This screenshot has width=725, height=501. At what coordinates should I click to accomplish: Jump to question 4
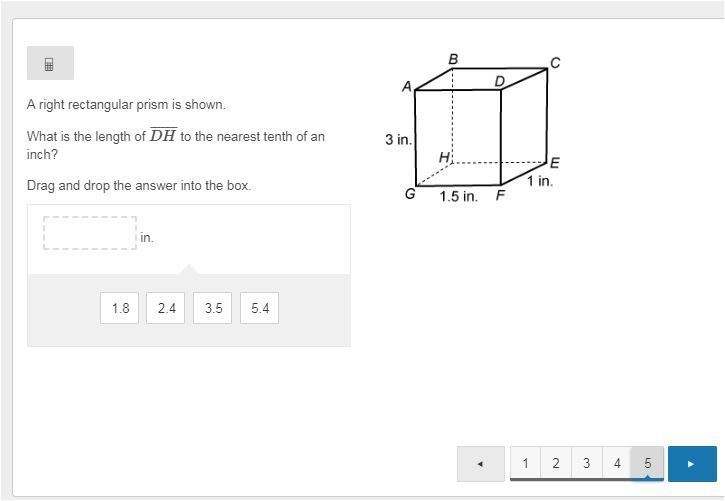pyautogui.click(x=617, y=463)
